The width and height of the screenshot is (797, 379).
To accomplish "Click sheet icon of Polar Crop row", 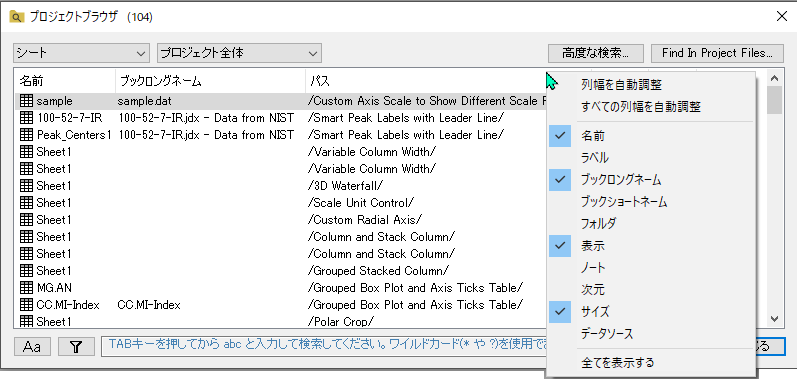I will (x=26, y=322).
